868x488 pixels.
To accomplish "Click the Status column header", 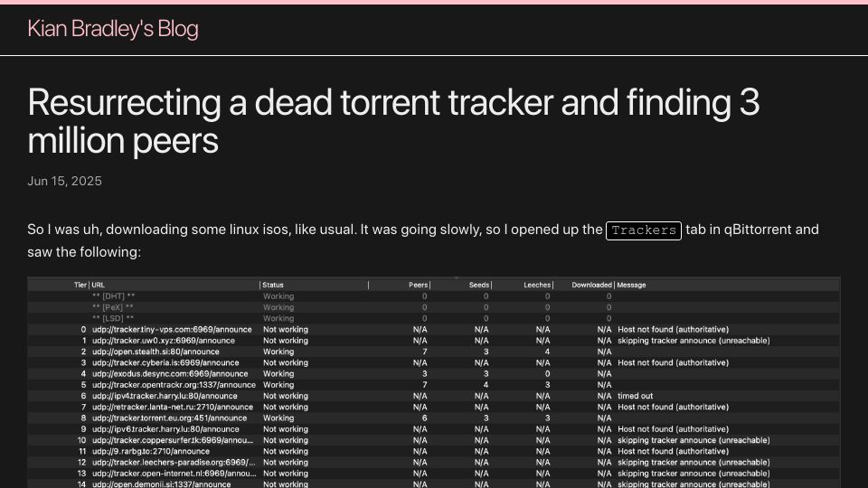I will click(x=273, y=285).
